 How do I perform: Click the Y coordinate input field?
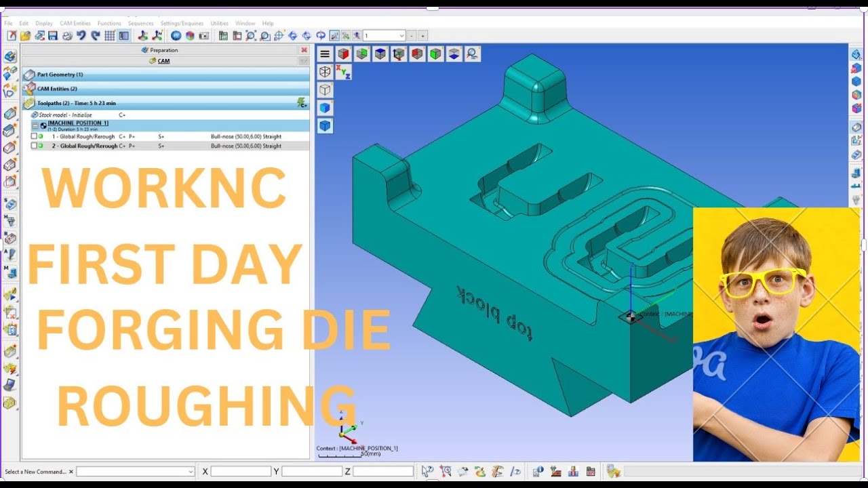312,472
